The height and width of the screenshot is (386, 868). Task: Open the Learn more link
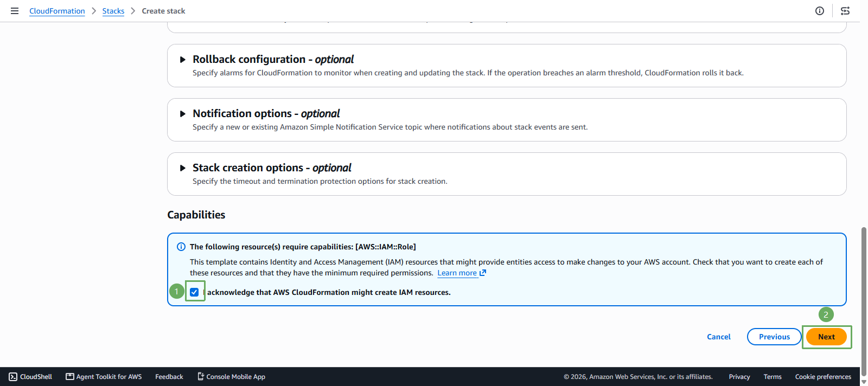(x=462, y=273)
